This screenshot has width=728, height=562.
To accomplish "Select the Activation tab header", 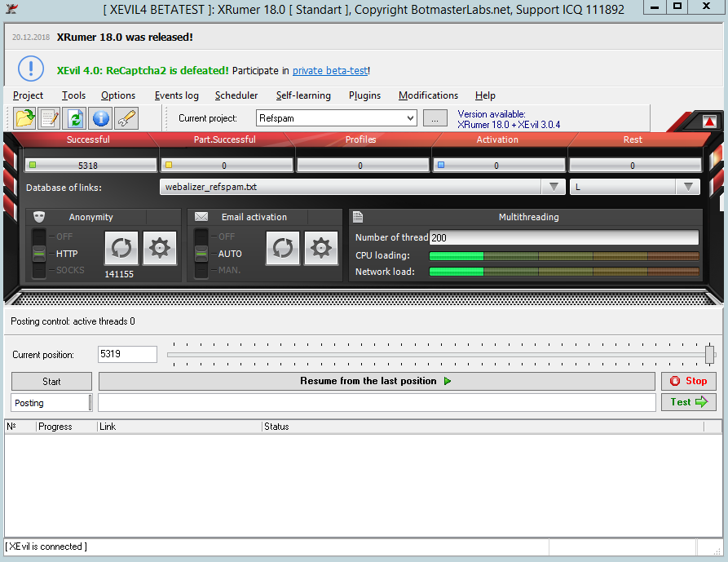I will (497, 139).
